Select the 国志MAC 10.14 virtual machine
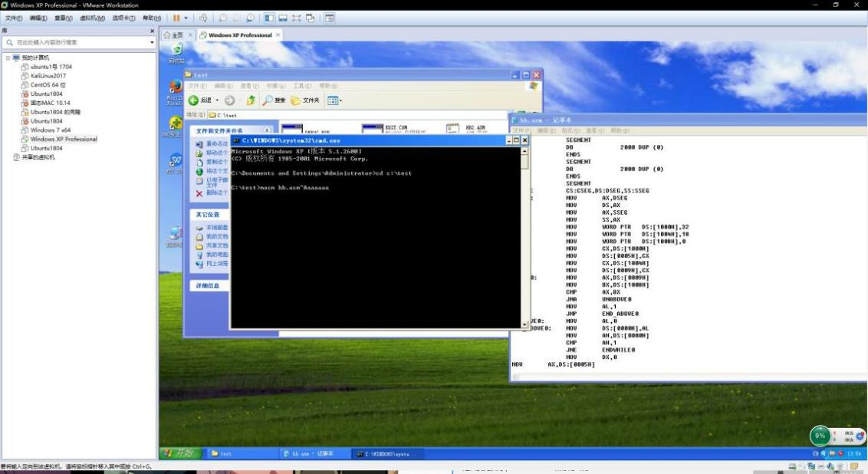The image size is (868, 474). coord(46,103)
